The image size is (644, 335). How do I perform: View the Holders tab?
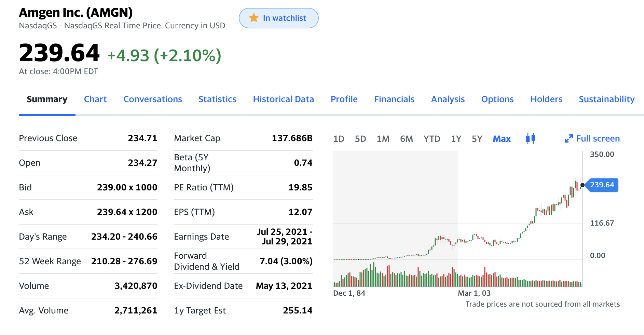pyautogui.click(x=546, y=99)
